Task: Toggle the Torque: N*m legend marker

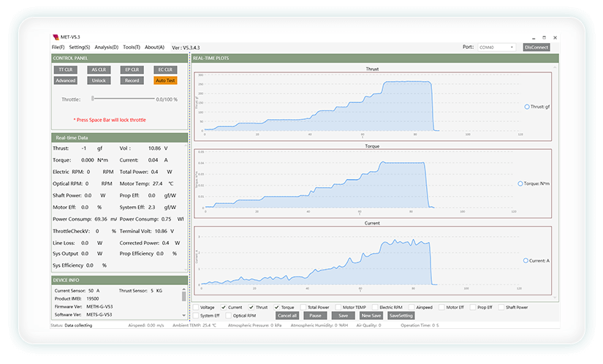Action: [520, 183]
